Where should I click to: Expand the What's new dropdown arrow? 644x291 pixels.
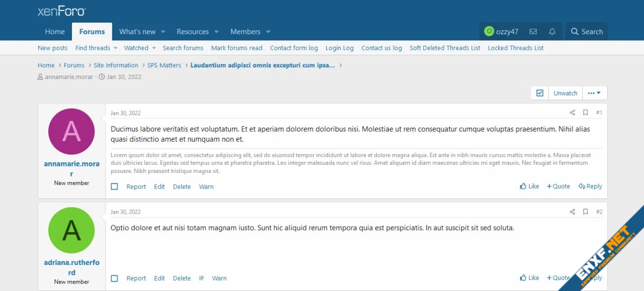(x=163, y=32)
